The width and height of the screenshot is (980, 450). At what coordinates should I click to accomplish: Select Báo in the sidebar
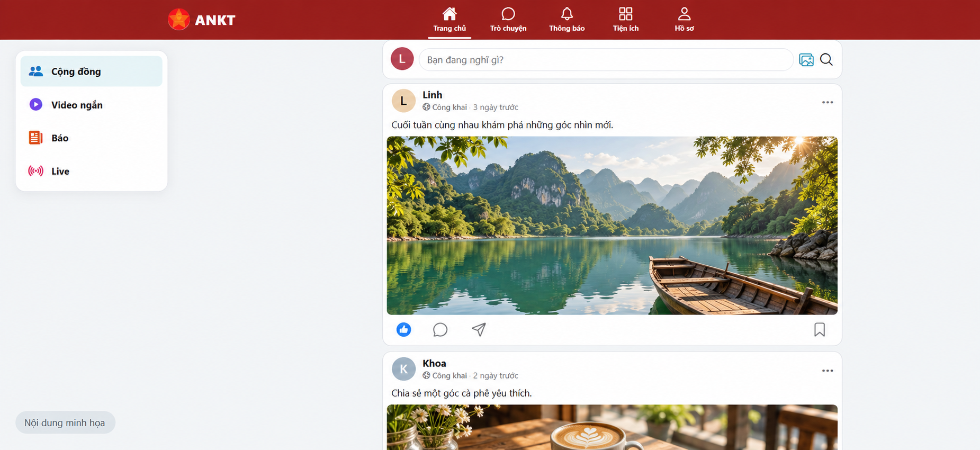click(92, 138)
